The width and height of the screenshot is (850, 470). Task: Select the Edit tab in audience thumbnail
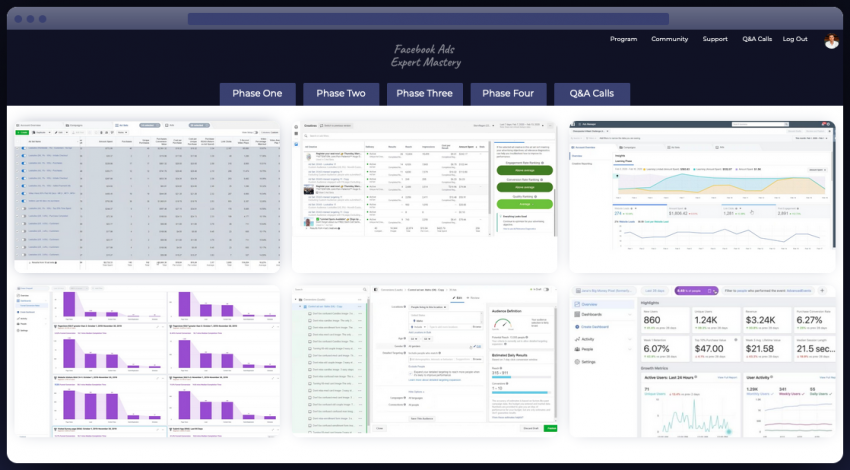click(458, 298)
